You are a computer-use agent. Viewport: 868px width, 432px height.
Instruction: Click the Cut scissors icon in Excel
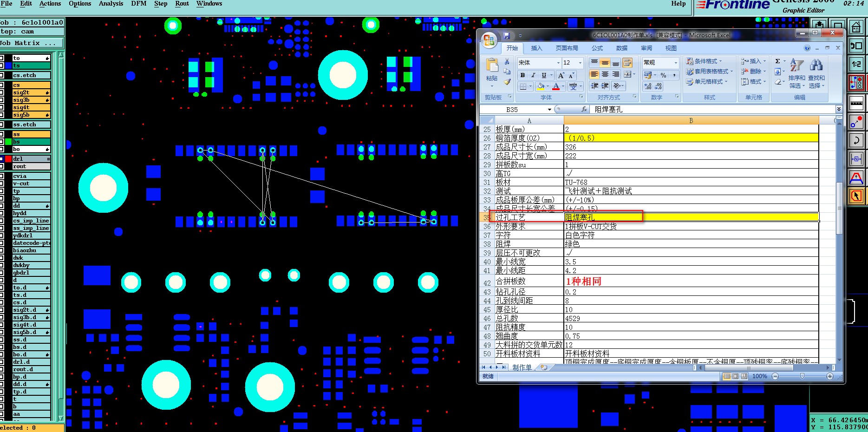tap(507, 62)
